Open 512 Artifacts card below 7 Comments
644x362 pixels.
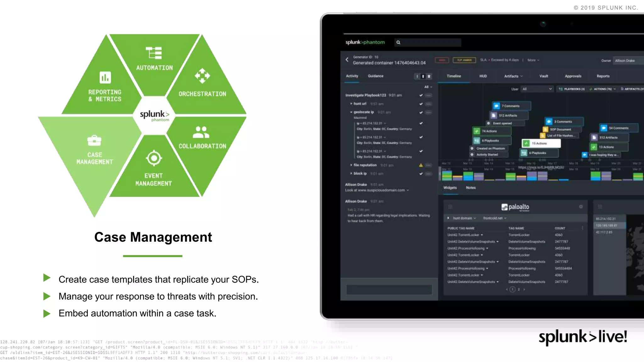(x=508, y=115)
